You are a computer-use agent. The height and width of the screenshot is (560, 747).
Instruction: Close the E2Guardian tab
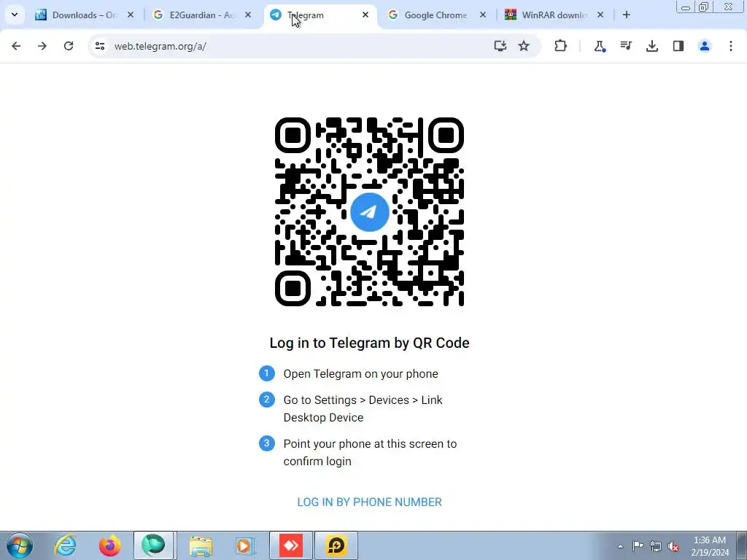point(248,15)
